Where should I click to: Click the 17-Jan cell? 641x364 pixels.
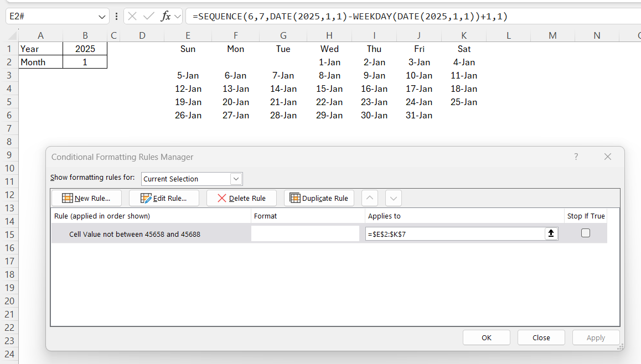(x=418, y=89)
